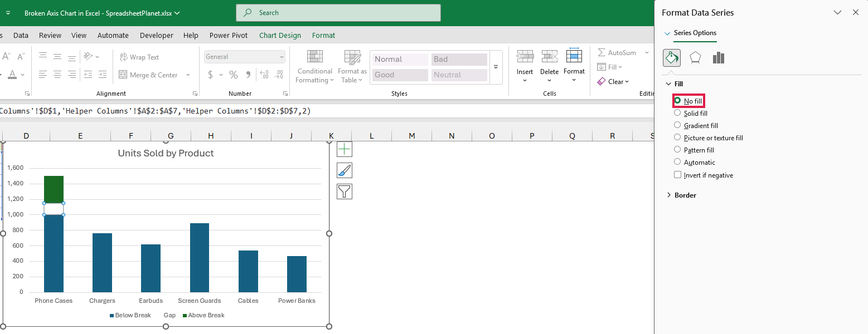Viewport: 868px width, 334px height.
Task: Open the Fill & Line tab icon
Action: point(672,58)
